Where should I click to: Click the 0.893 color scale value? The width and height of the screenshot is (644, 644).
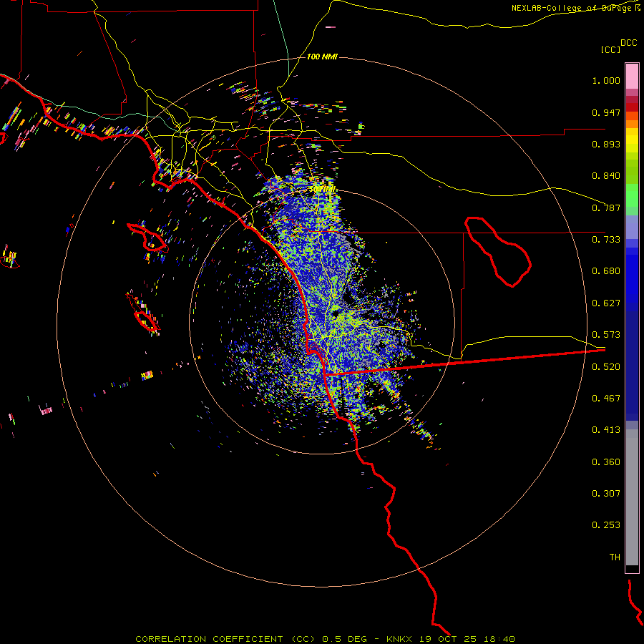coord(606,144)
